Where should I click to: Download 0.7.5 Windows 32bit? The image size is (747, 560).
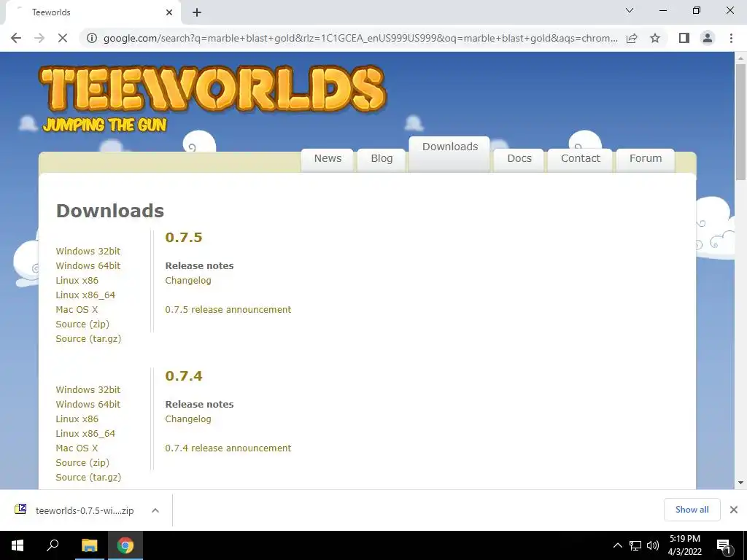click(x=88, y=251)
